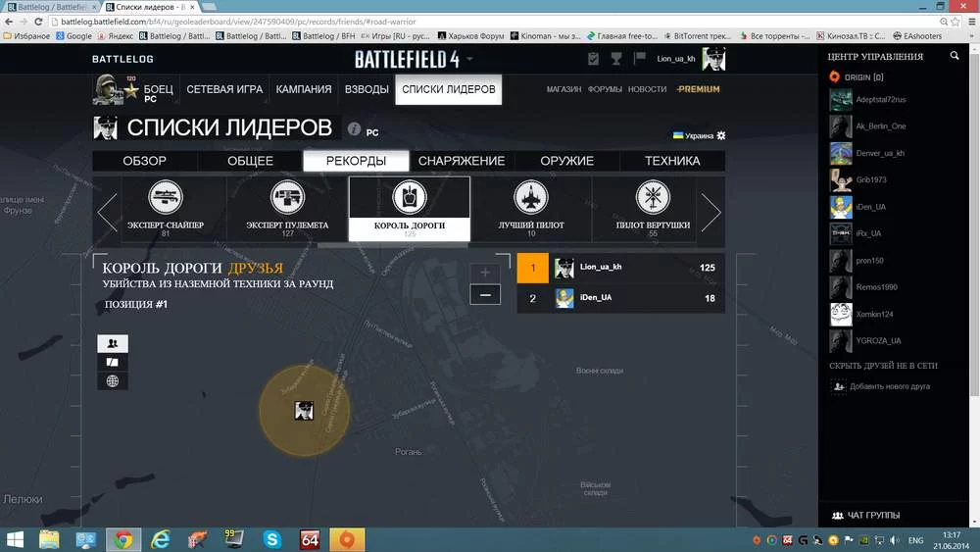Viewport: 980px width, 552px height.
Task: Open the Сетевая Игра menu
Action: click(224, 89)
